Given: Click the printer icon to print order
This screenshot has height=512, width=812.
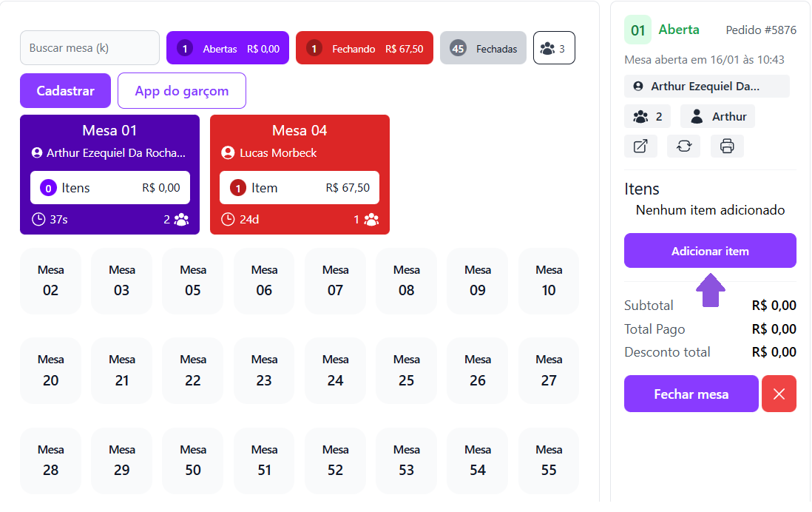Looking at the screenshot, I should (727, 146).
